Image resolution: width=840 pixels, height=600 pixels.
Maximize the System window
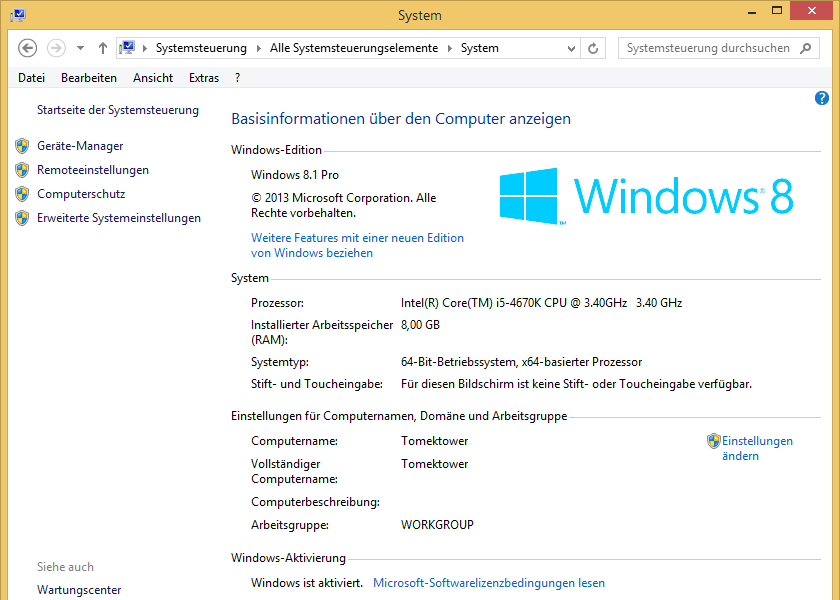(777, 11)
